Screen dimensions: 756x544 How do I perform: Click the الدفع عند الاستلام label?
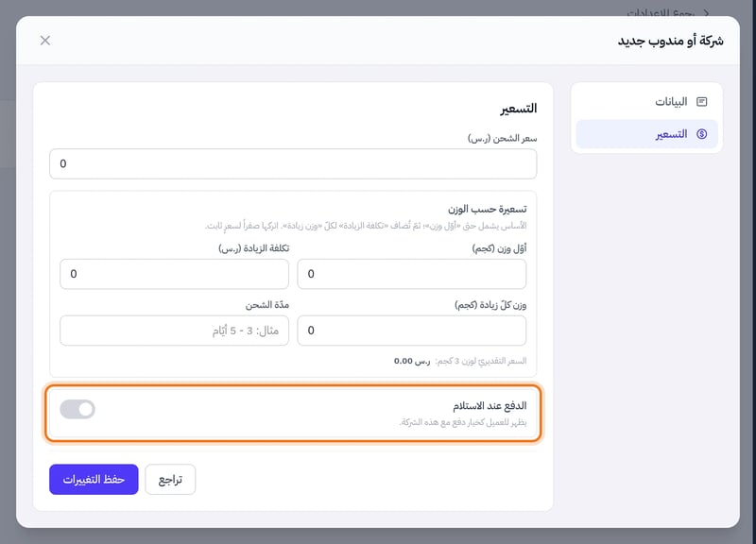(490, 406)
